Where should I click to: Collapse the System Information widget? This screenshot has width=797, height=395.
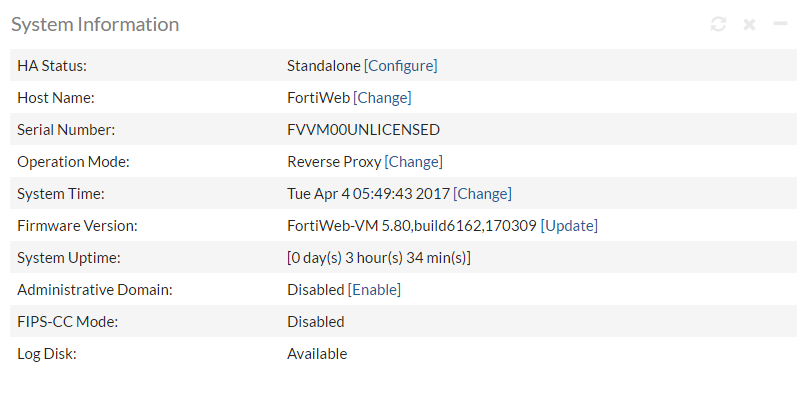780,23
